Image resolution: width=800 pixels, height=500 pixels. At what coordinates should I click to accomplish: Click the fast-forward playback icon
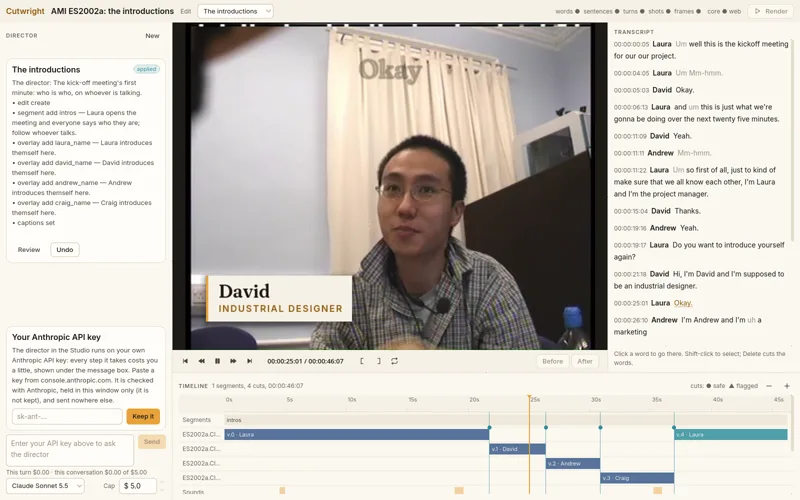click(233, 361)
